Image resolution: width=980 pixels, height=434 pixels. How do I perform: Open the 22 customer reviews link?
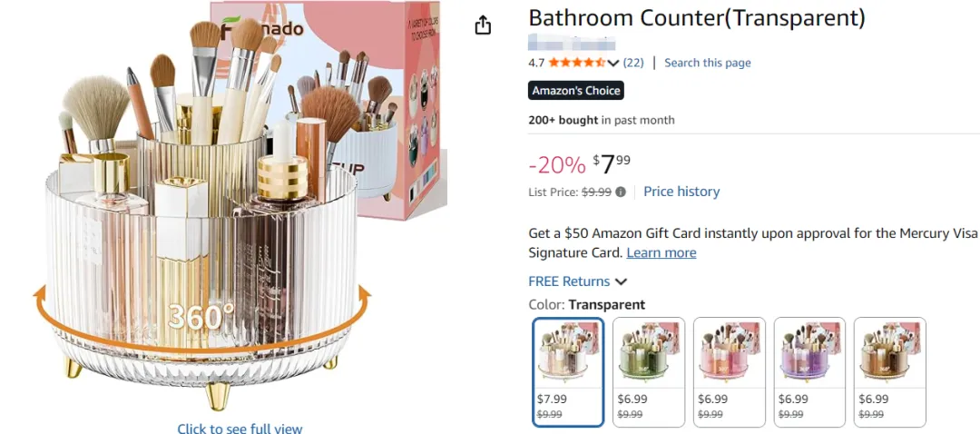pyautogui.click(x=633, y=63)
